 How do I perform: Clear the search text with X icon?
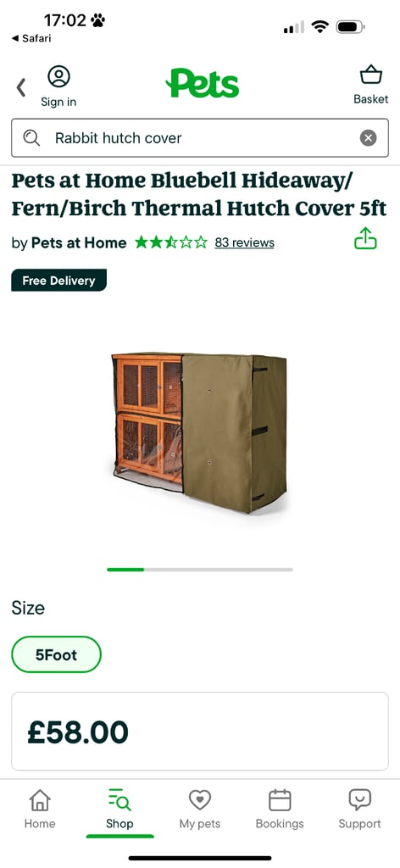[x=369, y=138]
